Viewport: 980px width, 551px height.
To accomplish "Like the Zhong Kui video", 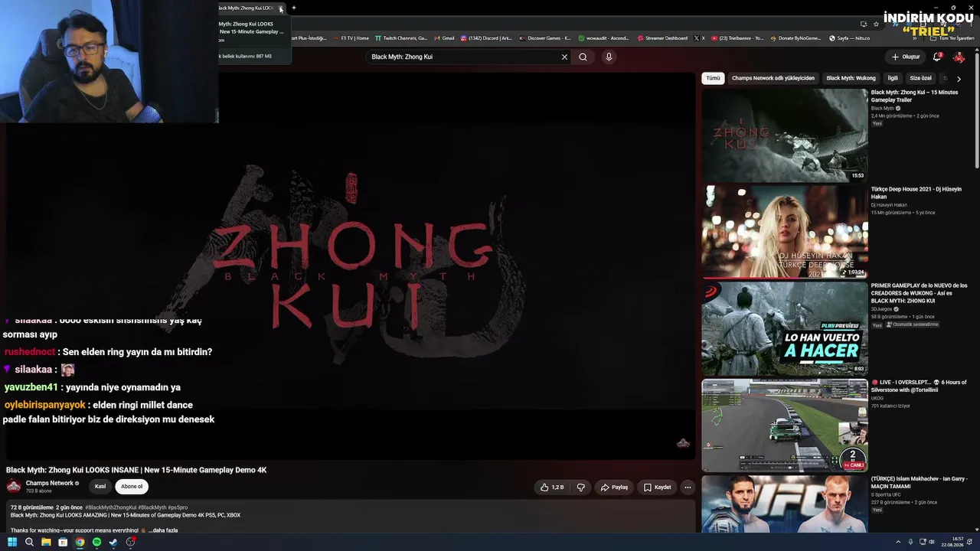I will pyautogui.click(x=551, y=487).
